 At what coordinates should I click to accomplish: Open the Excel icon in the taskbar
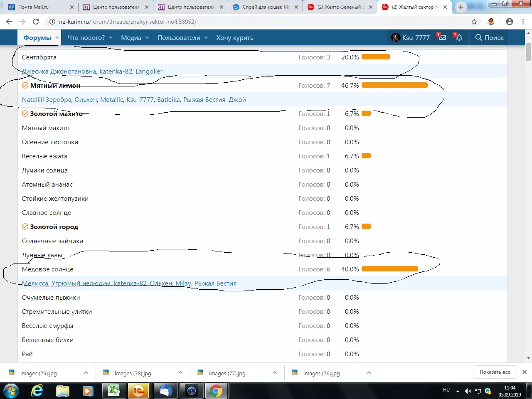pyautogui.click(x=113, y=391)
